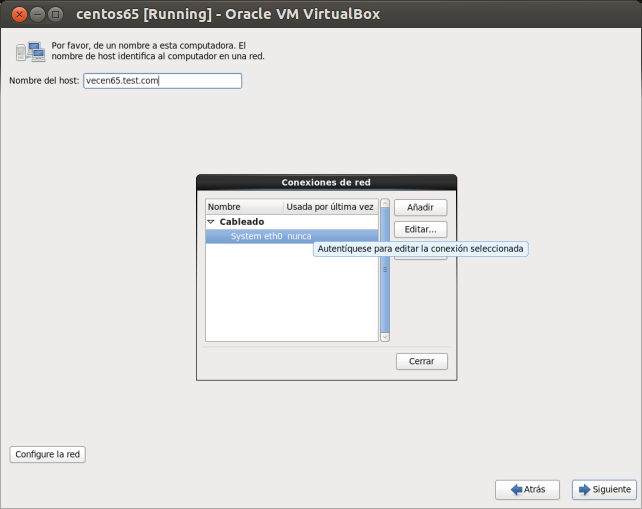The width and height of the screenshot is (642, 509).
Task: Minimize the VirtualBox window
Action: pos(37,14)
